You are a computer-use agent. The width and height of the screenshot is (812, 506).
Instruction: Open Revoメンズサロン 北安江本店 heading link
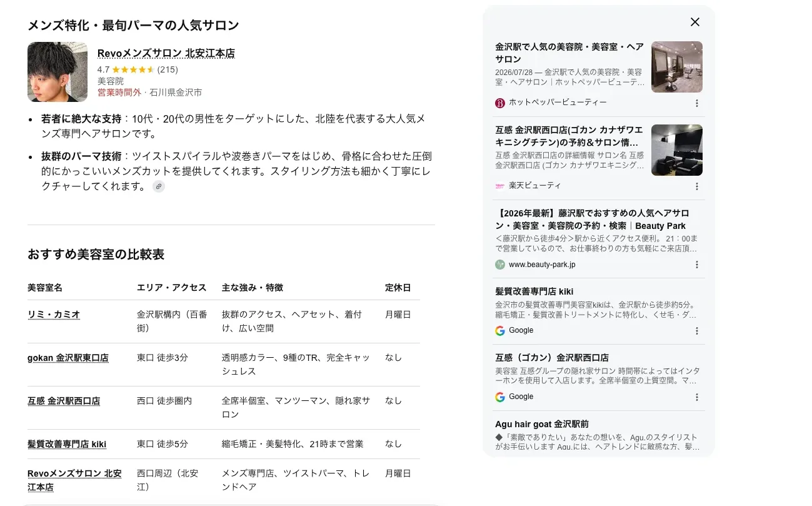[166, 53]
